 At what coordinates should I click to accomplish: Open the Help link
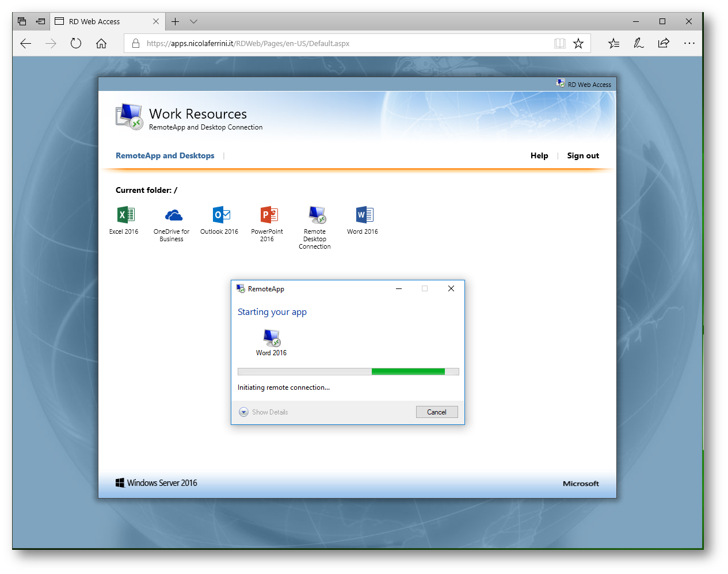point(539,155)
